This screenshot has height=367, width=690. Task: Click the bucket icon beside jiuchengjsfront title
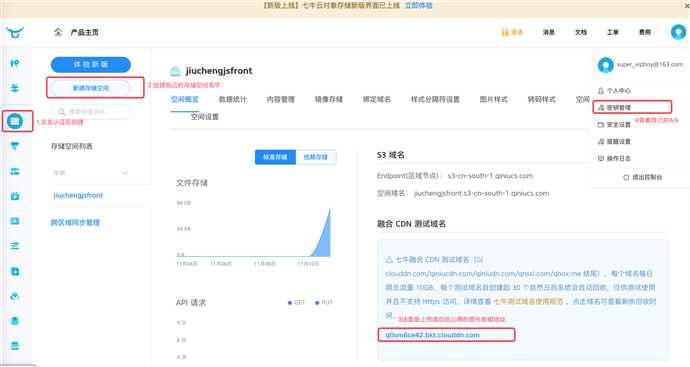(x=175, y=71)
